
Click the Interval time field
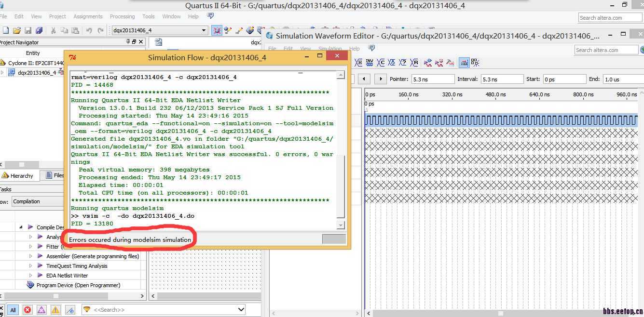[x=502, y=79]
